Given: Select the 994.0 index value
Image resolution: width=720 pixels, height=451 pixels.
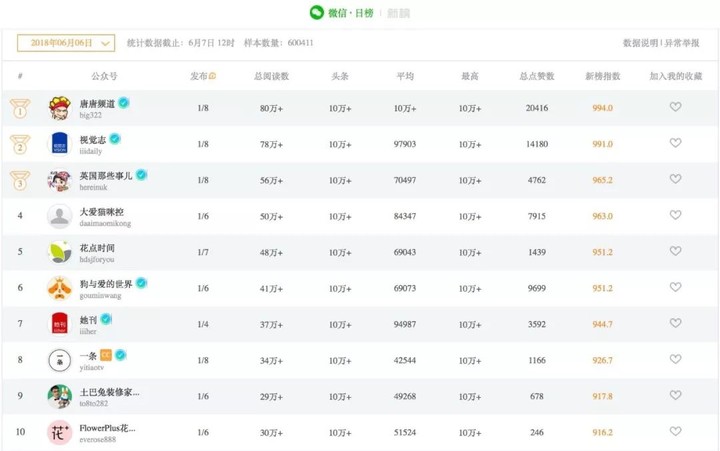Looking at the screenshot, I should [x=602, y=108].
